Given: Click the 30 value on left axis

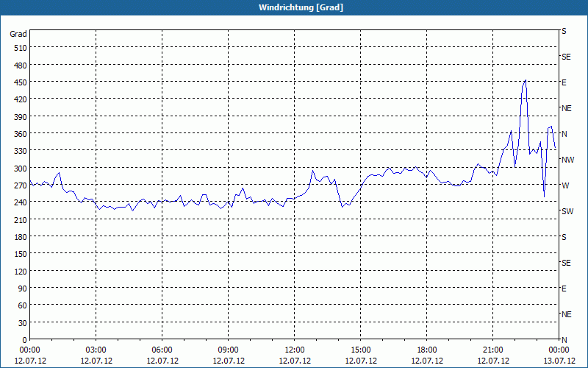Looking at the screenshot, I should pos(23,323).
